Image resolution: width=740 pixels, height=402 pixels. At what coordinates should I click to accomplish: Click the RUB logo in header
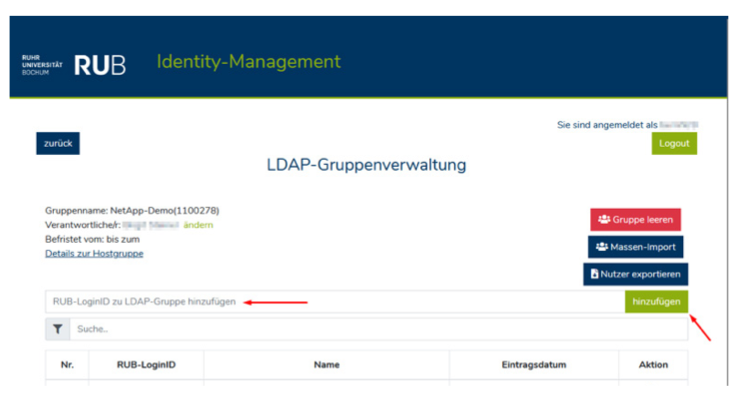coord(100,65)
